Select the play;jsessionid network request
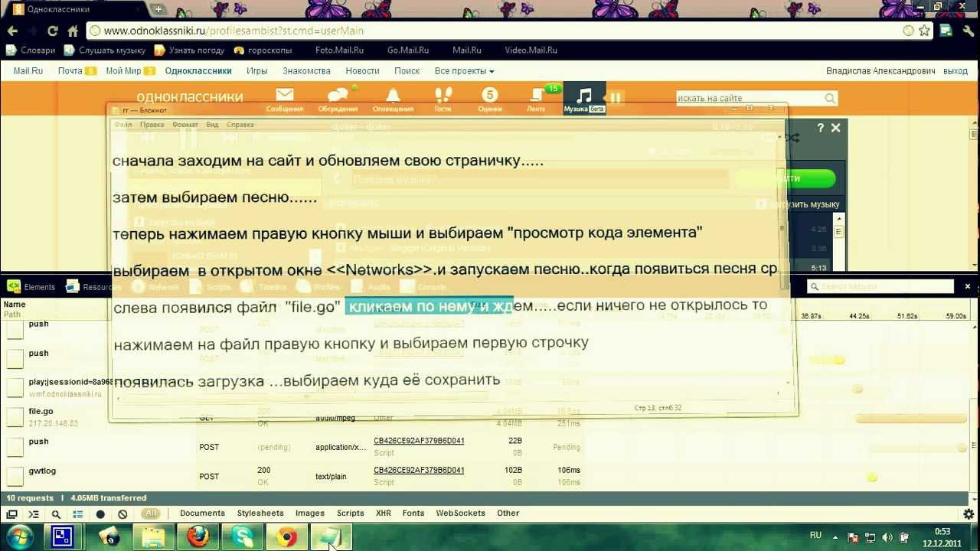This screenshot has width=980, height=551. 70,382
